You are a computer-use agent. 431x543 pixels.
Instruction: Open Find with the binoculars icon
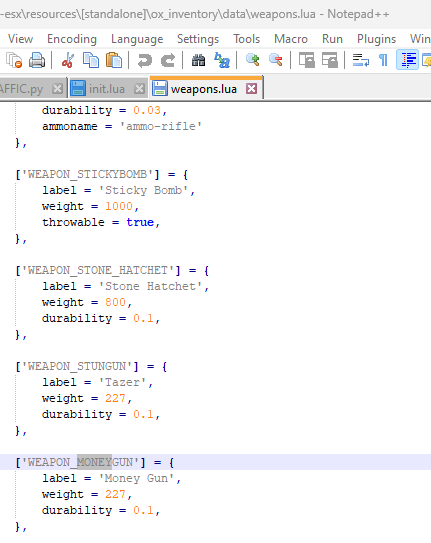click(x=198, y=60)
